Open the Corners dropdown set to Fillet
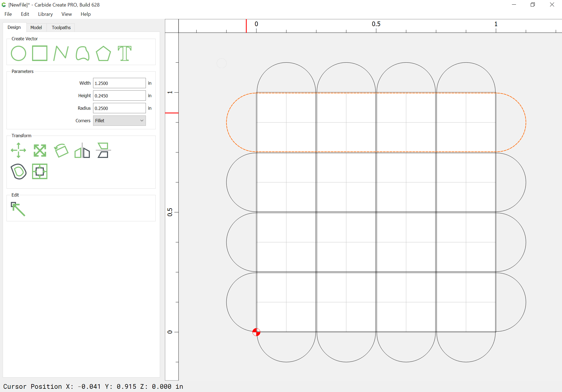The height and width of the screenshot is (392, 562). pos(119,121)
